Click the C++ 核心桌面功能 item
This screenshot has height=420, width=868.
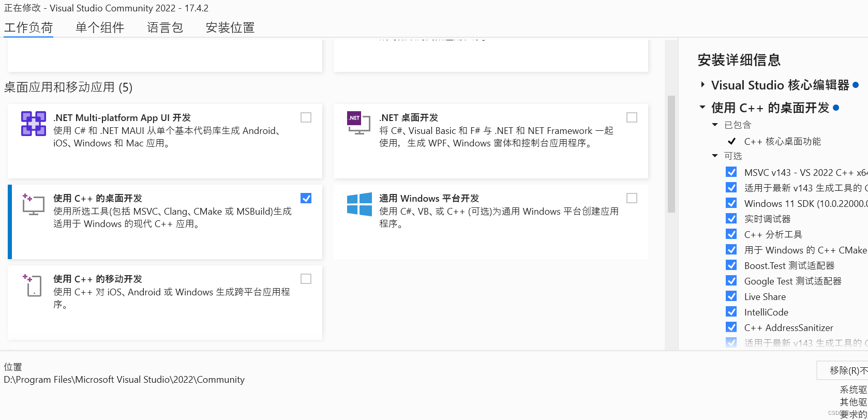click(x=782, y=141)
